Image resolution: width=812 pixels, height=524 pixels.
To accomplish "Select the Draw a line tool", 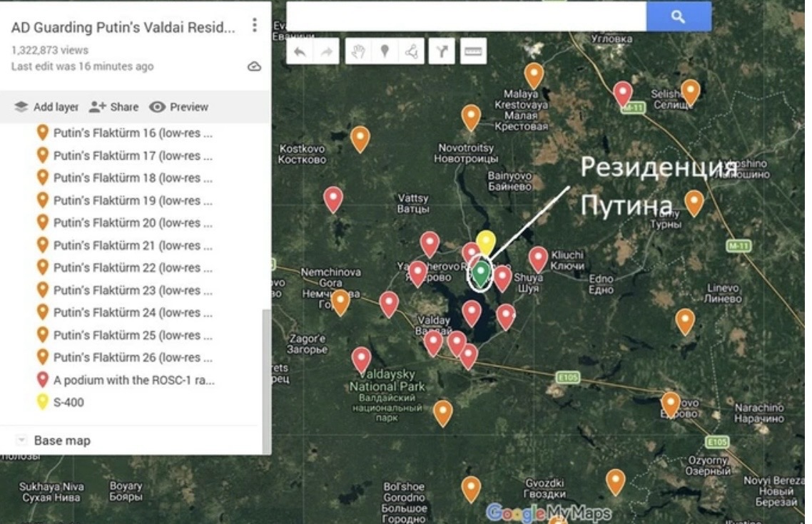I will [411, 51].
